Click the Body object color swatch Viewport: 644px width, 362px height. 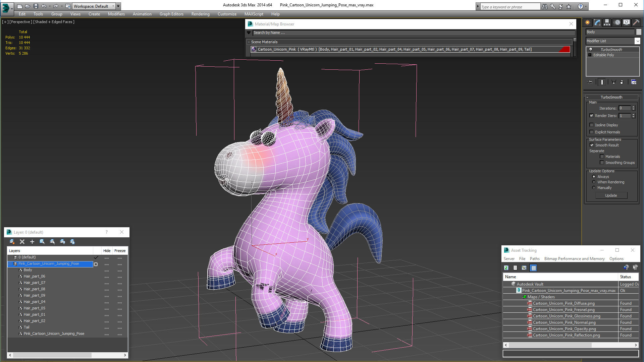pos(639,32)
